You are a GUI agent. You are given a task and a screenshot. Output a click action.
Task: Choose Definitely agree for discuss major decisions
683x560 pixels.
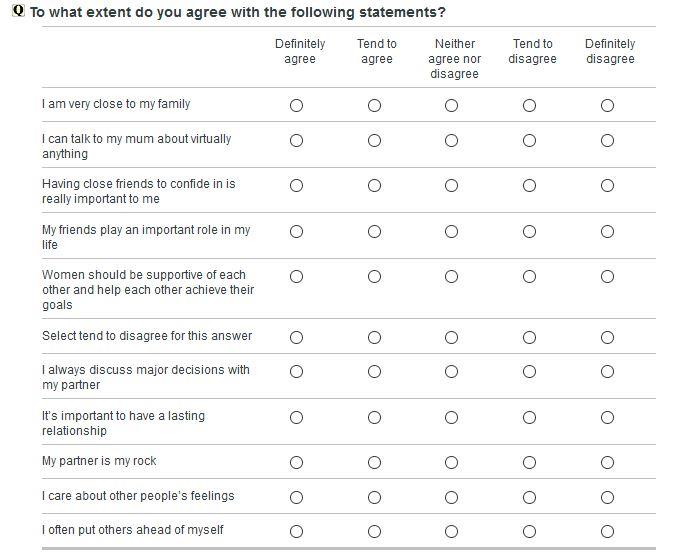point(296,371)
